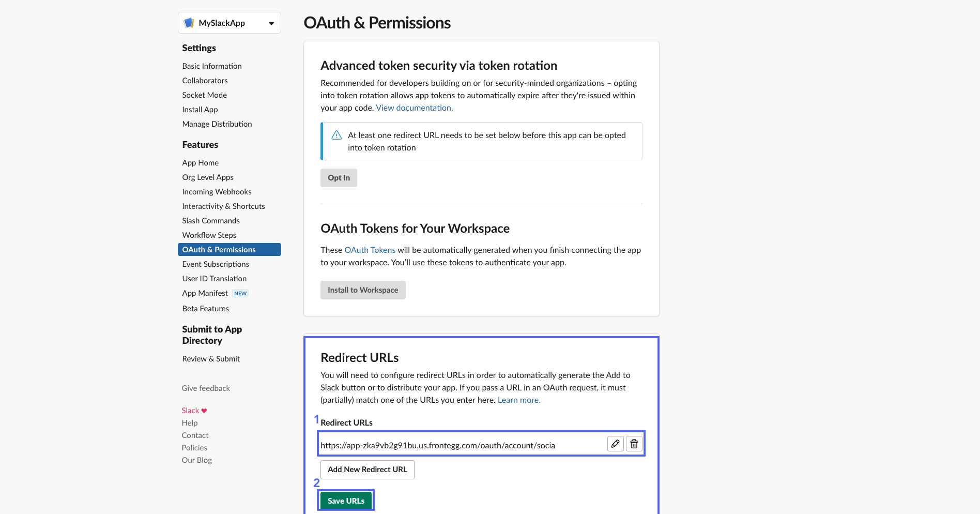Click Learn more link under Redirect URLs
This screenshot has height=514, width=980.
[518, 400]
